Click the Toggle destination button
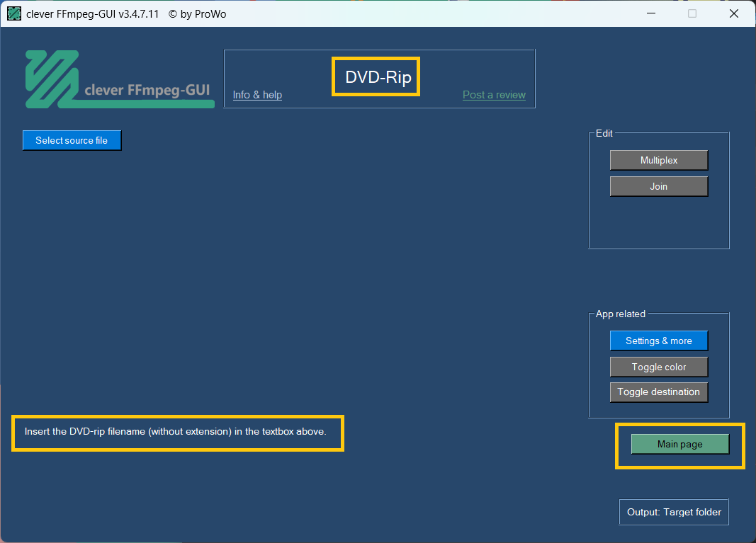 click(x=659, y=392)
